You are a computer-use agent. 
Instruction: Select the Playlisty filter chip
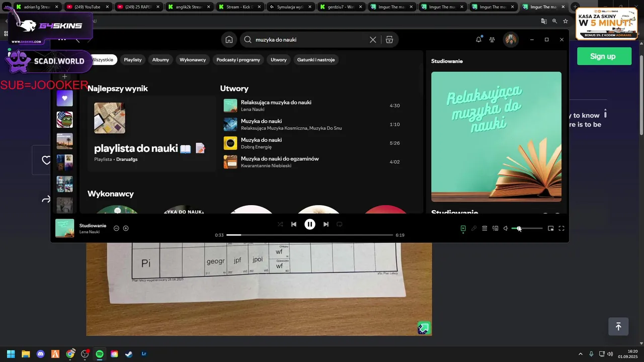[x=133, y=59]
